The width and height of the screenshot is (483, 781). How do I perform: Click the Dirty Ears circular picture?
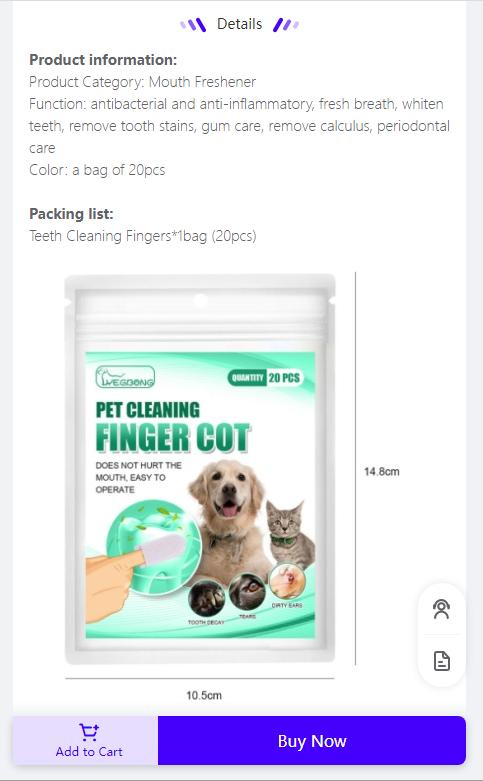pyautogui.click(x=287, y=583)
